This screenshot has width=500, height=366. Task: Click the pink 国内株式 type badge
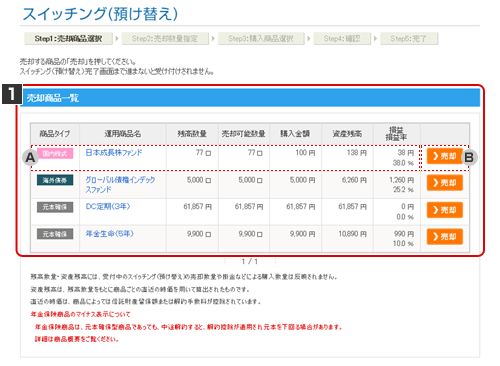55,153
